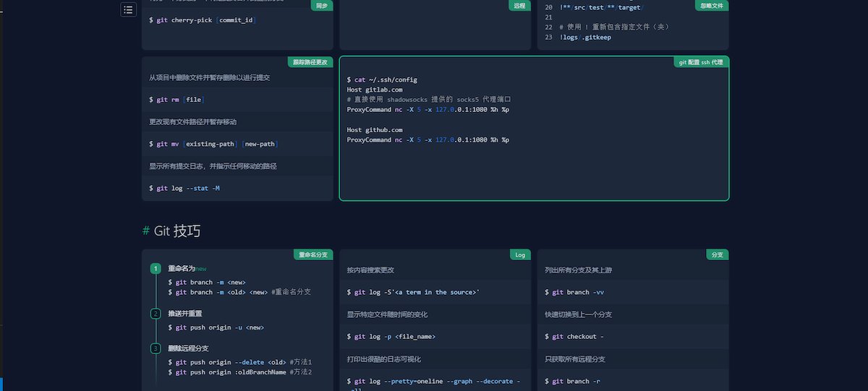The height and width of the screenshot is (391, 868).
Task: Click the git 配置 ssh 代理 badge
Action: [x=701, y=62]
